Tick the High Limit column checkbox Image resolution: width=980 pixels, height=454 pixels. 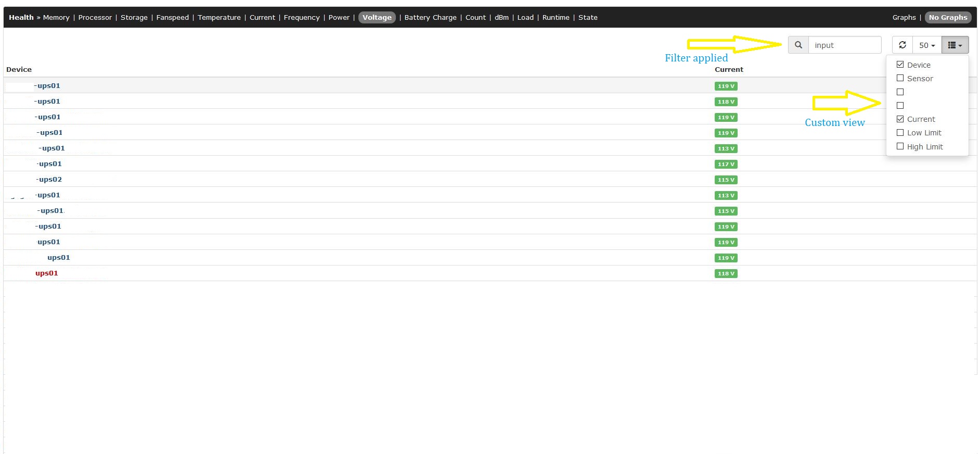[900, 147]
